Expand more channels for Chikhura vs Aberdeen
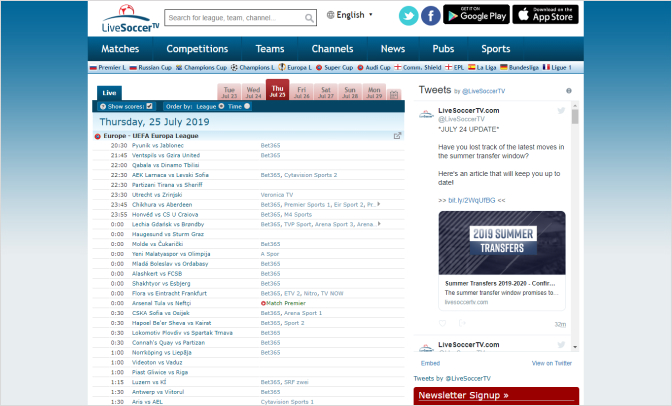672x406 pixels. click(x=378, y=205)
